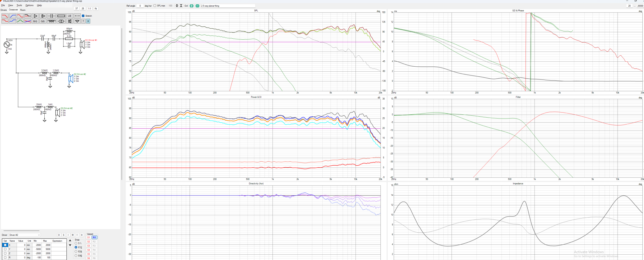Select variant R1
The width and height of the screenshot is (644, 260).
(94, 237)
